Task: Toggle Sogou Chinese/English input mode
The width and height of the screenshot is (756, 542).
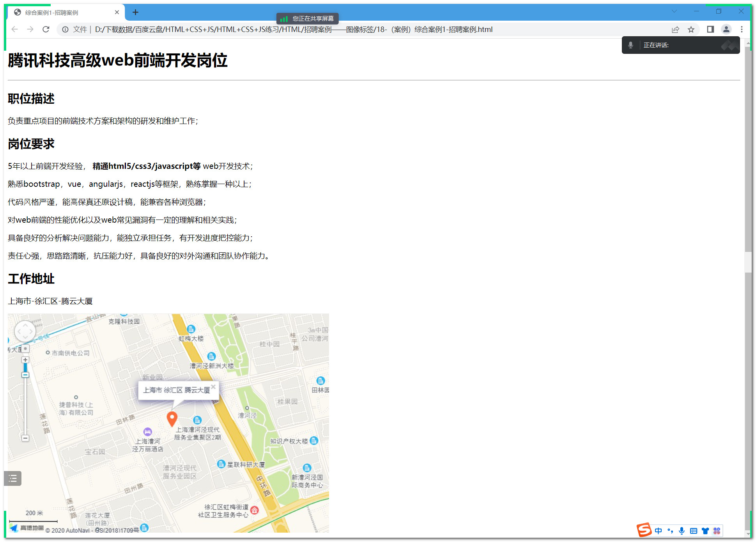Action: tap(659, 531)
